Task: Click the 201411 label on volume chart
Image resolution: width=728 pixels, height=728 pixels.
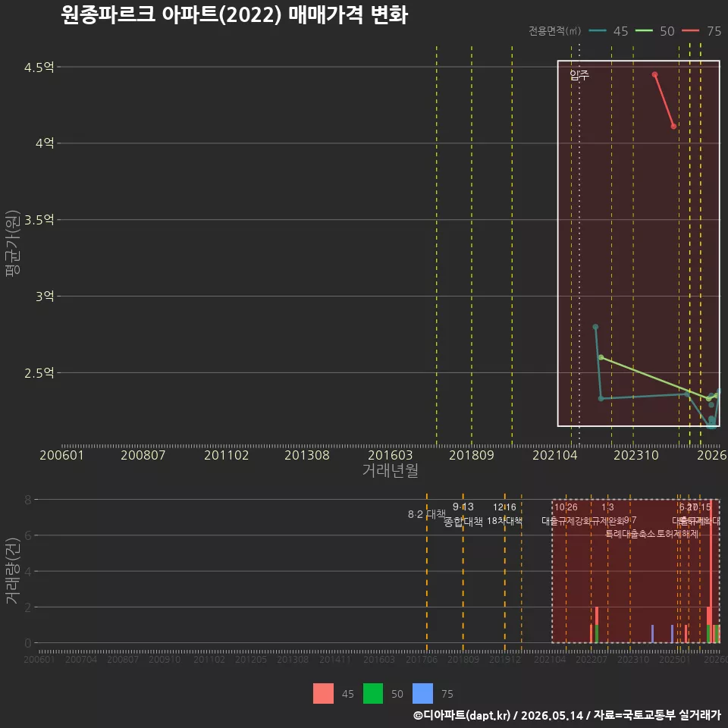Action: pyautogui.click(x=334, y=659)
